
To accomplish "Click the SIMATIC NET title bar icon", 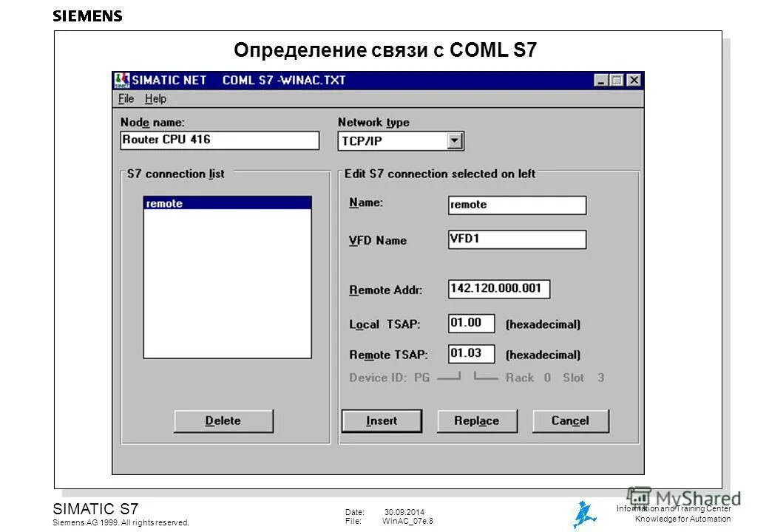I will (x=121, y=78).
